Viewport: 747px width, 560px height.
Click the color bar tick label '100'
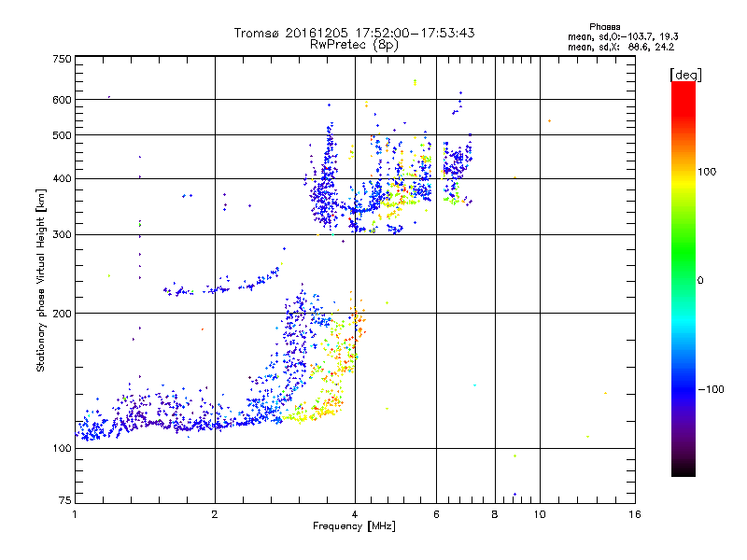tap(707, 172)
